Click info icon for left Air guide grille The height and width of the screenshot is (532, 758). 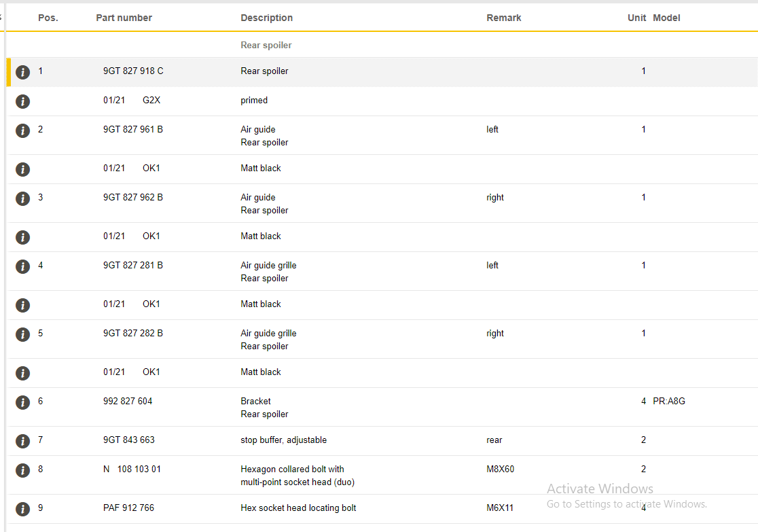click(x=23, y=266)
